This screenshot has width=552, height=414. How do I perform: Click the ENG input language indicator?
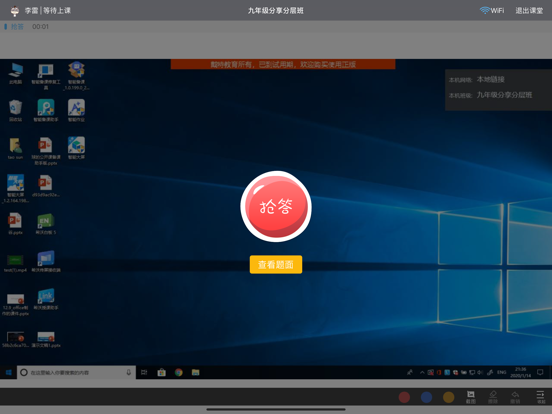tap(502, 372)
